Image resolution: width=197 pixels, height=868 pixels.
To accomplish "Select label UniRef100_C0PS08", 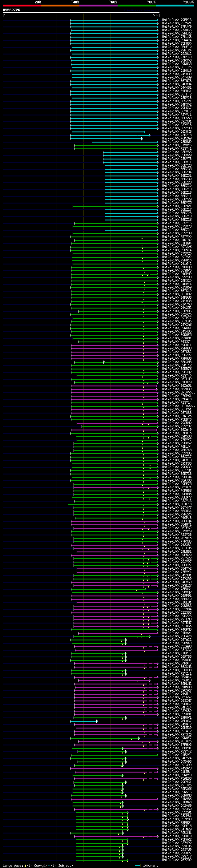I will [x=176, y=60].
